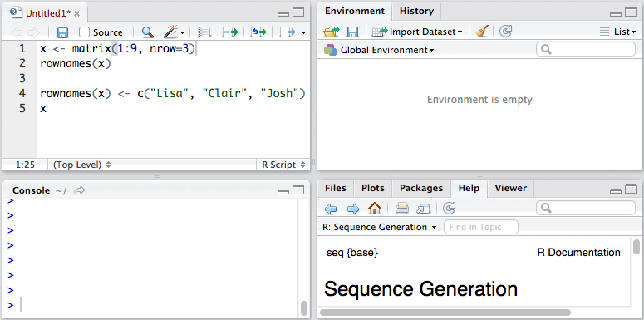644x320 pixels.
Task: Click the compile notebook icon
Action: [x=204, y=32]
